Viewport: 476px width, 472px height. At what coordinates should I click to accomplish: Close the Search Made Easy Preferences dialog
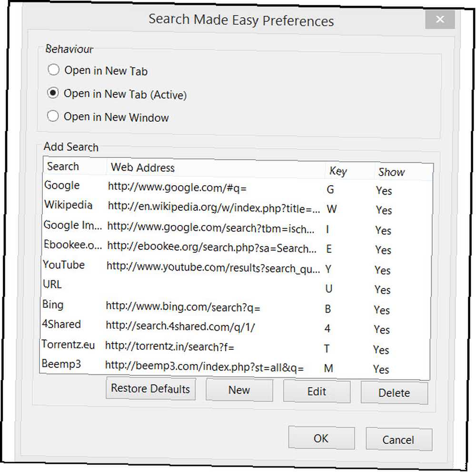(x=440, y=20)
